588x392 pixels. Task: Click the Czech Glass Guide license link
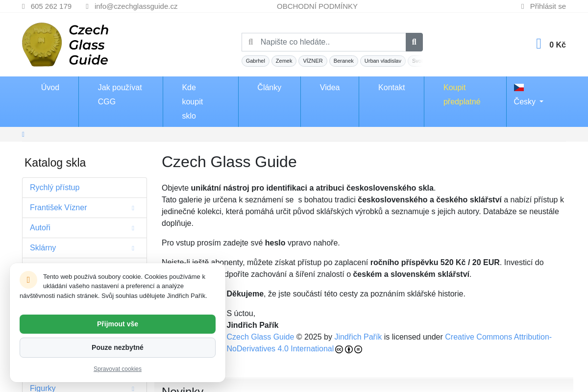pyautogui.click(x=260, y=337)
